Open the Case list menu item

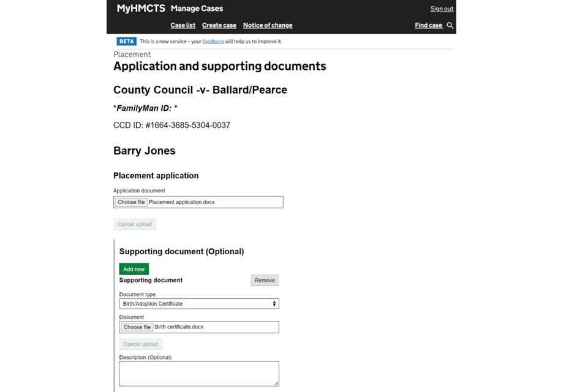(x=183, y=26)
